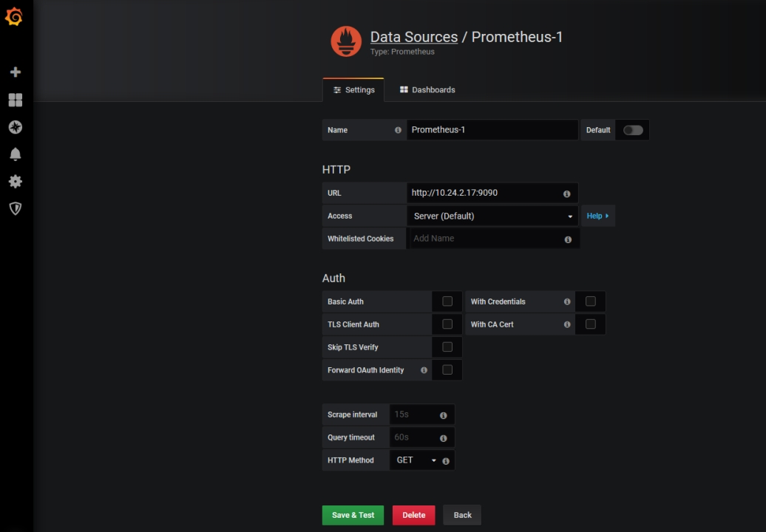Enable the With CA Cert checkbox
This screenshot has height=532, width=766.
coord(590,324)
